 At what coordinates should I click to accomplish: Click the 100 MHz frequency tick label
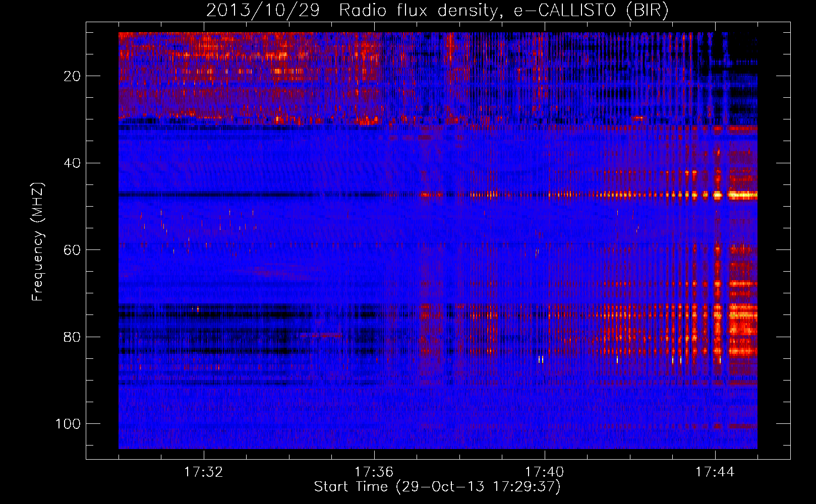(x=68, y=424)
